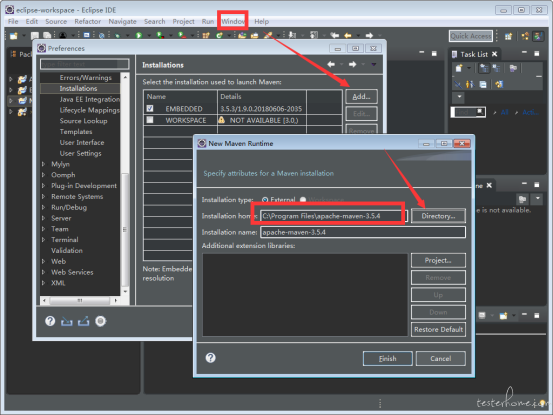
Task: Click the Quick Access search field
Action: (x=471, y=36)
